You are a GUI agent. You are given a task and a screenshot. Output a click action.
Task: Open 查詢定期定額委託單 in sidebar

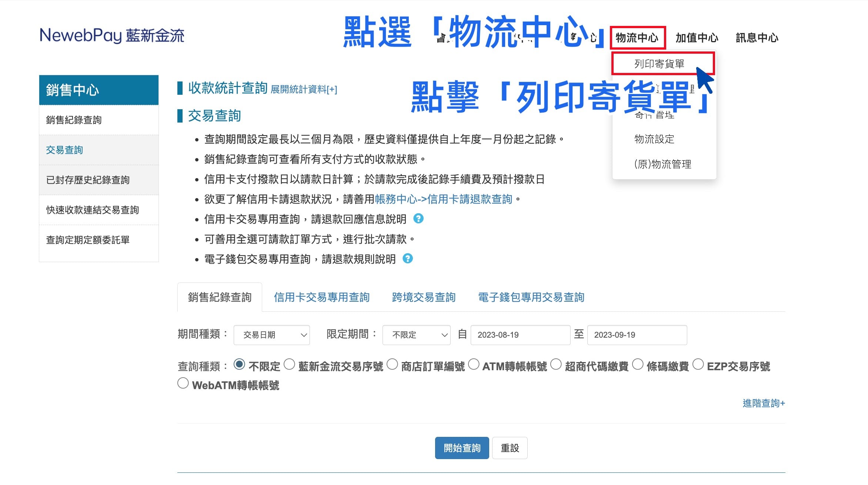99,240
